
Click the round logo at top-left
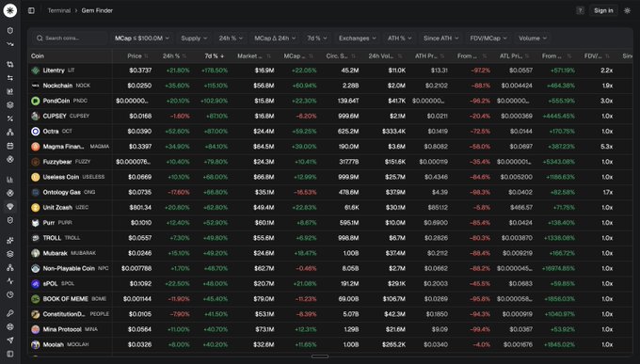pos(9,10)
